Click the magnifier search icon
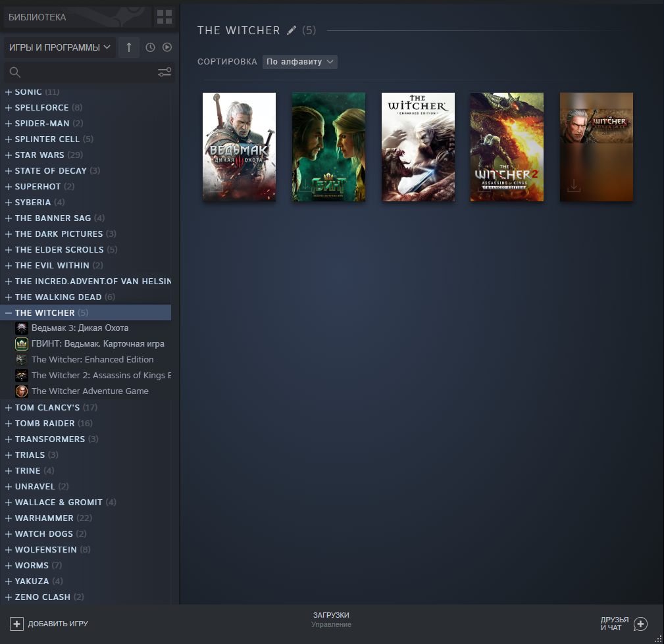664x644 pixels. (15, 72)
